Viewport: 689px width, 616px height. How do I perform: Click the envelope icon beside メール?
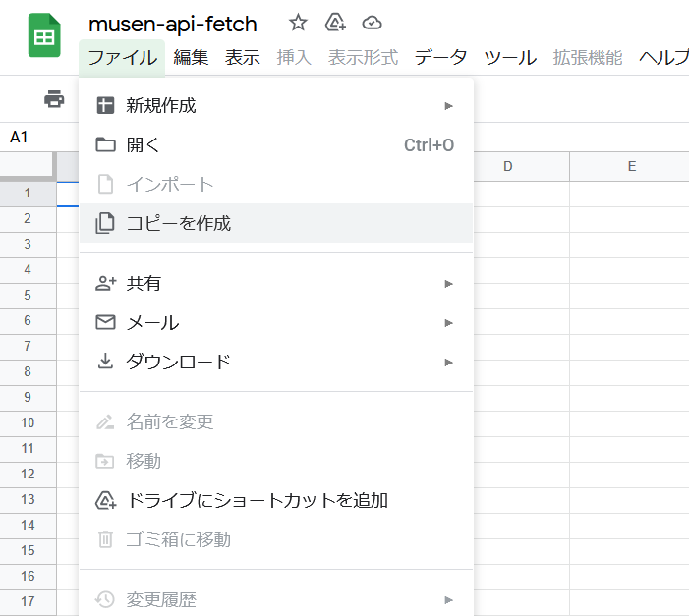click(x=105, y=322)
